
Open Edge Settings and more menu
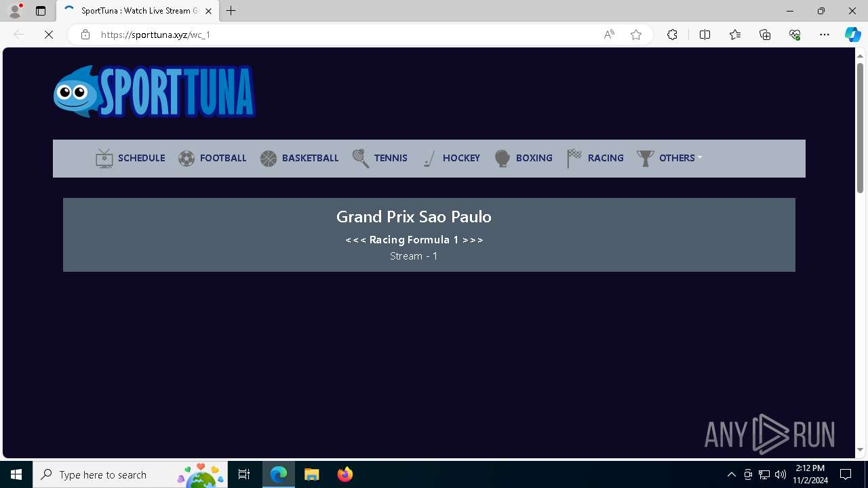point(825,35)
